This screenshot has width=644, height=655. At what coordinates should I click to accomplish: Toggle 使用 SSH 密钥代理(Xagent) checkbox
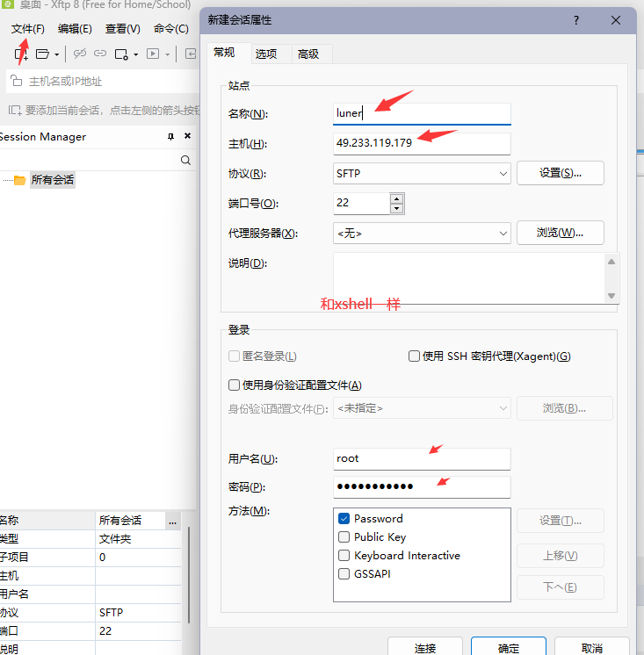coord(414,356)
